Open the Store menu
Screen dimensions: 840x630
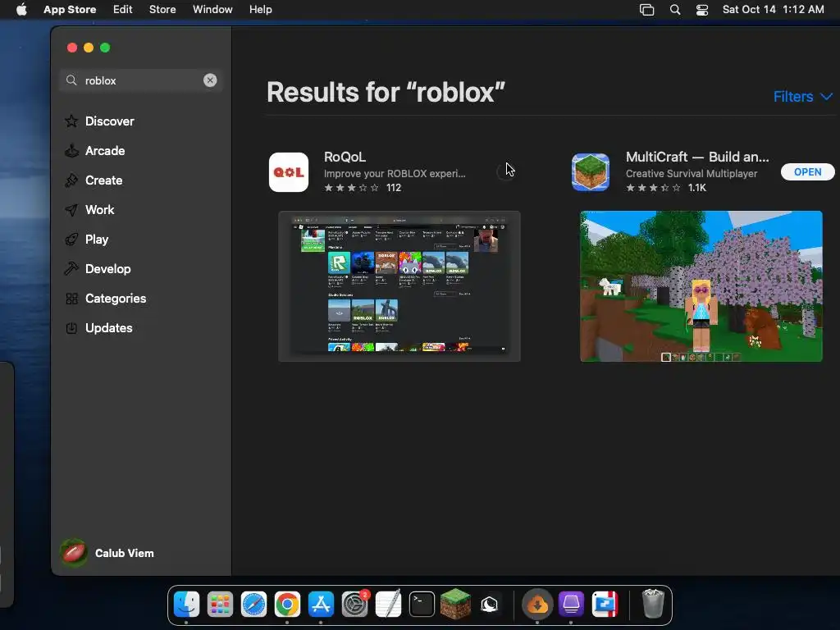[x=162, y=10]
